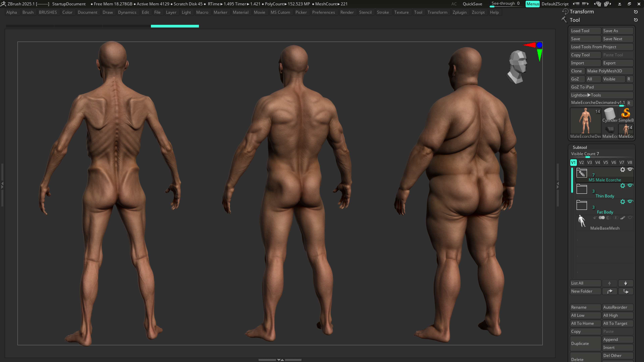Toggle visibility eye of MS Male Ecorche folder

click(x=630, y=169)
